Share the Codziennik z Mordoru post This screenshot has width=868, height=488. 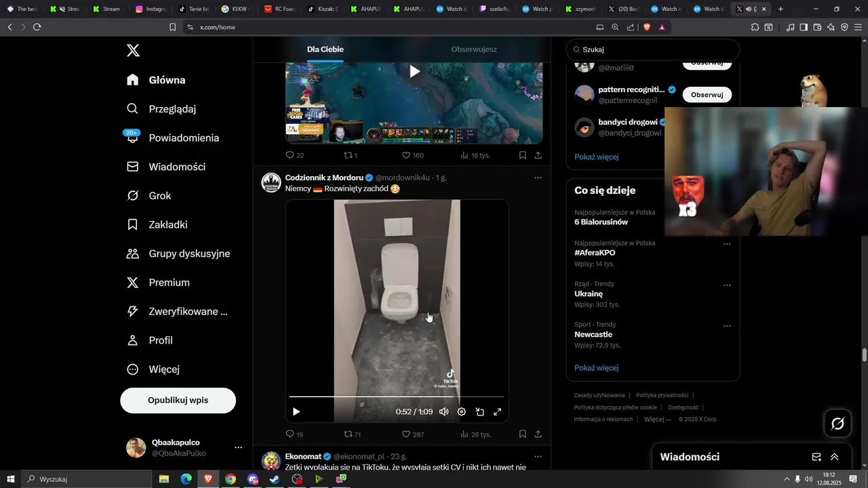pos(538,434)
